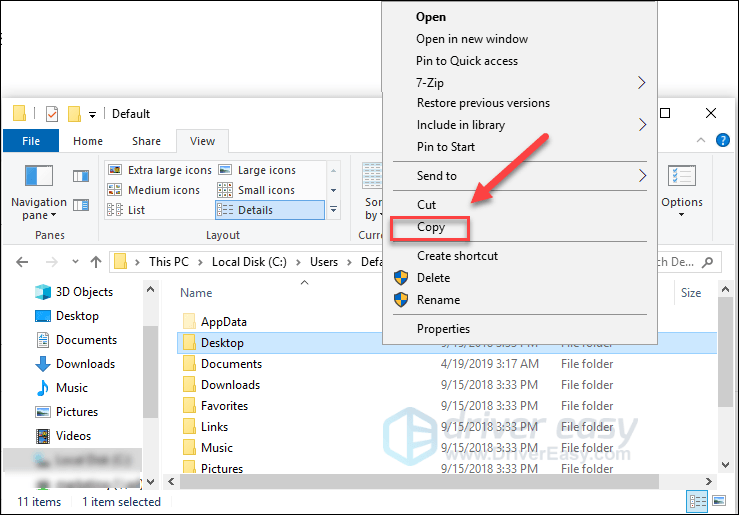
Task: Click Users in the address breadcrumb
Action: tap(323, 262)
